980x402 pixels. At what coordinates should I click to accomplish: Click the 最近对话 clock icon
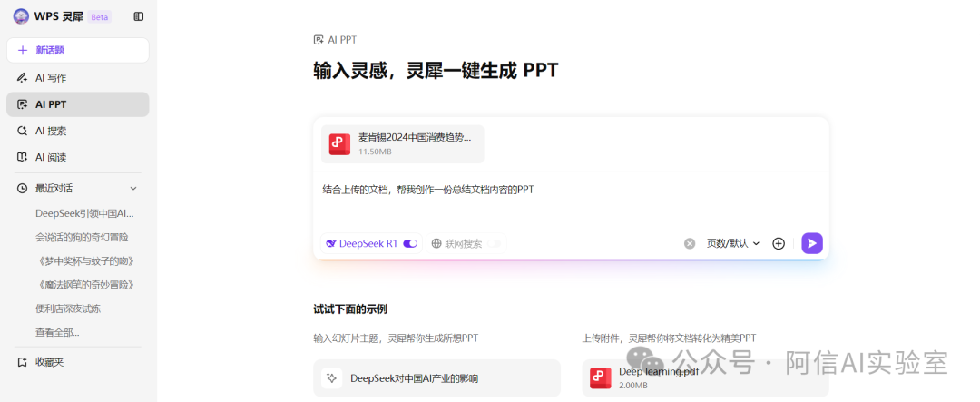click(22, 188)
